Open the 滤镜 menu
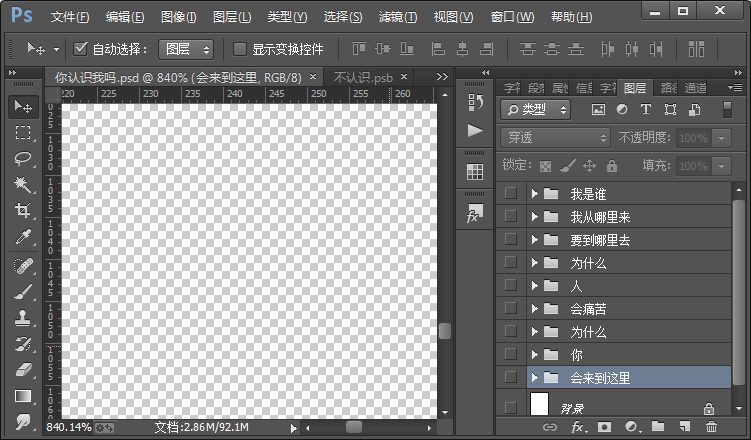 tap(398, 17)
